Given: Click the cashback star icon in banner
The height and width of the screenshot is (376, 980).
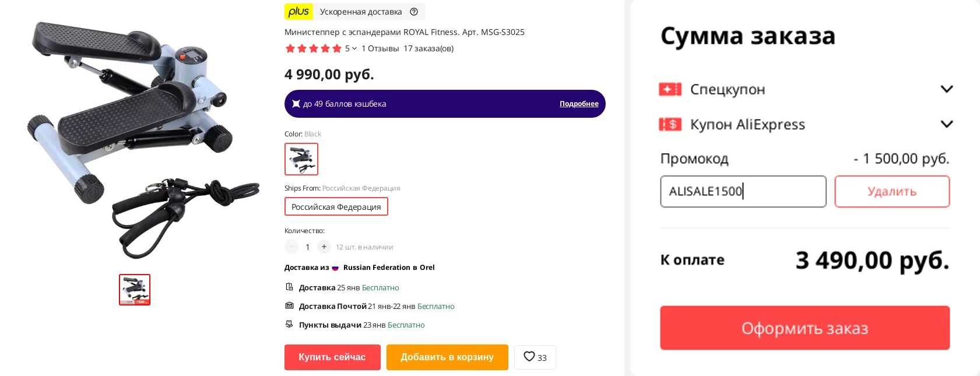Looking at the screenshot, I should (x=296, y=104).
